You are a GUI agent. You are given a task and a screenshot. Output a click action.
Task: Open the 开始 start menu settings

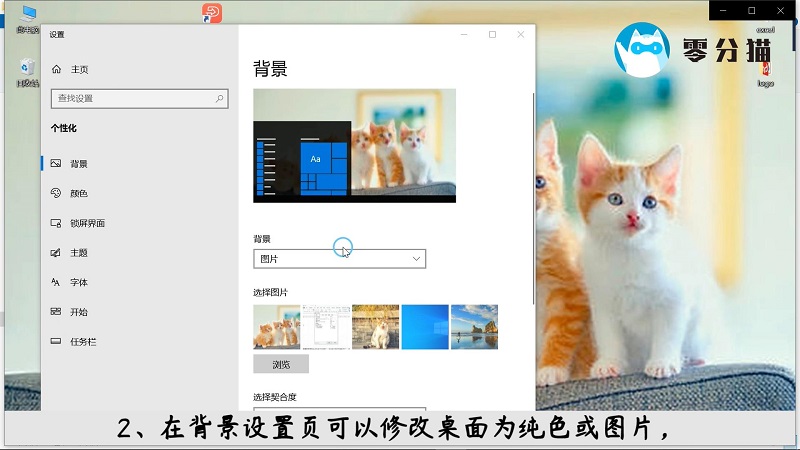click(x=78, y=312)
